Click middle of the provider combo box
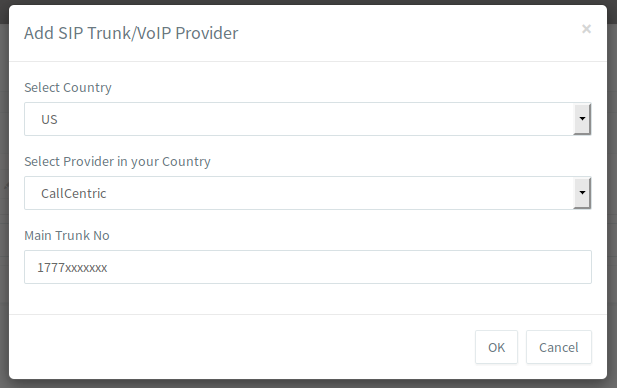The height and width of the screenshot is (388, 617). tap(299, 193)
